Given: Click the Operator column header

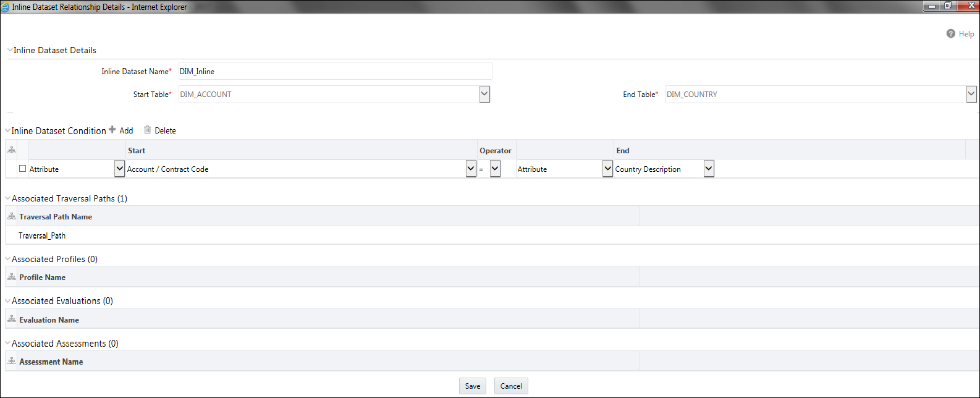Looking at the screenshot, I should pos(496,151).
